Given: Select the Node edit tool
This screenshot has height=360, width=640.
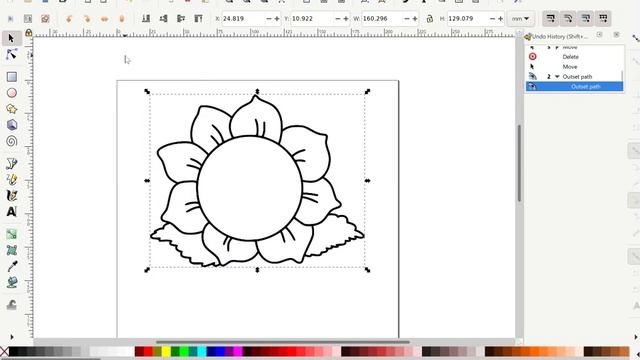Looking at the screenshot, I should point(11,54).
